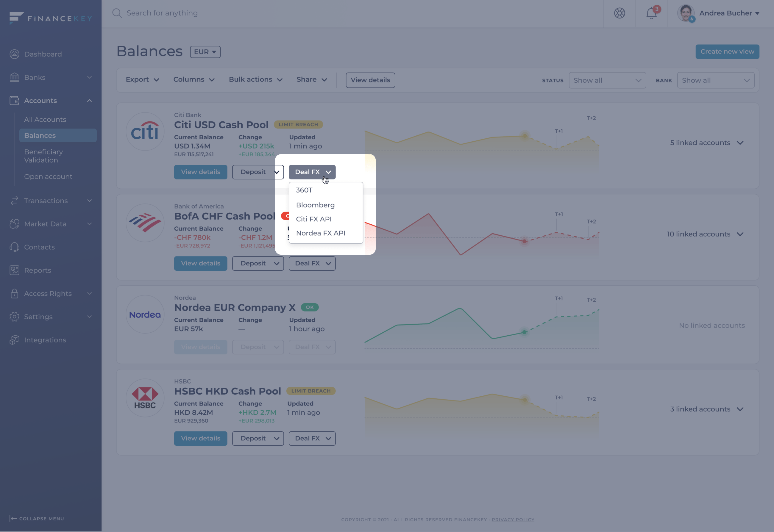This screenshot has height=532, width=774.
Task: Click the Citi bank logo
Action: tap(145, 132)
